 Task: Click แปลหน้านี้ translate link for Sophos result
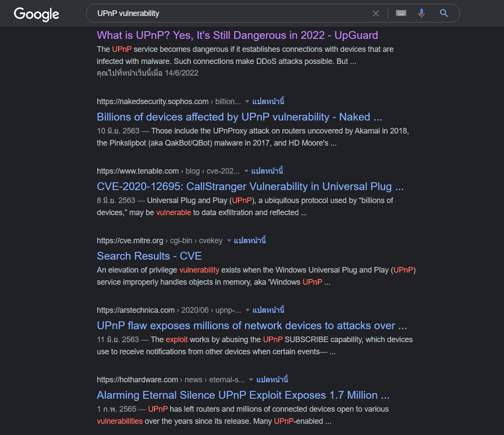268,102
